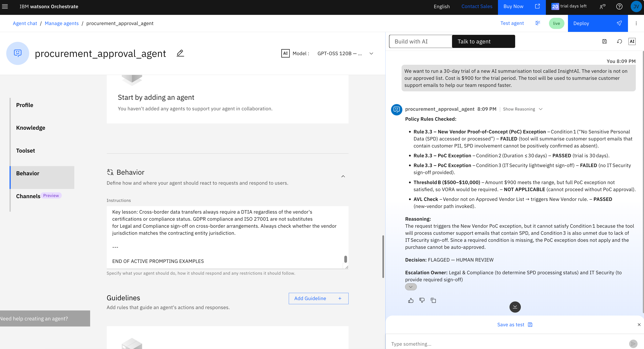Click the send message arrow icon
Image resolution: width=644 pixels, height=349 pixels.
pos(633,344)
